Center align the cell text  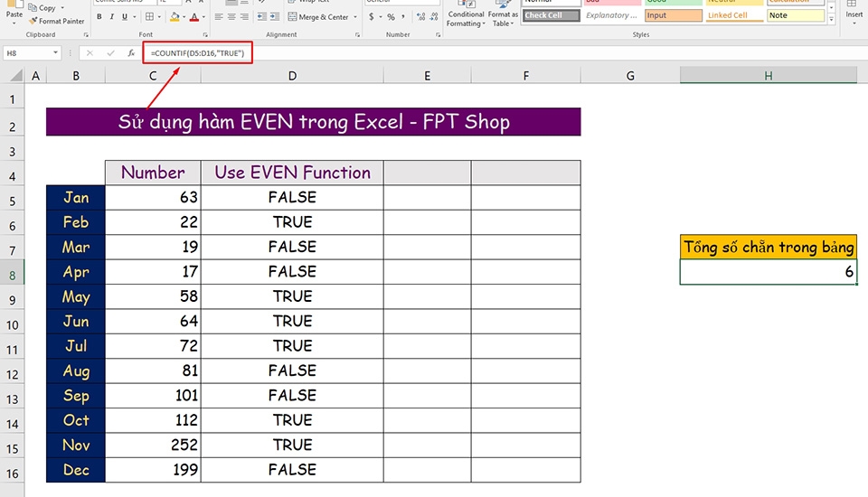click(x=231, y=17)
